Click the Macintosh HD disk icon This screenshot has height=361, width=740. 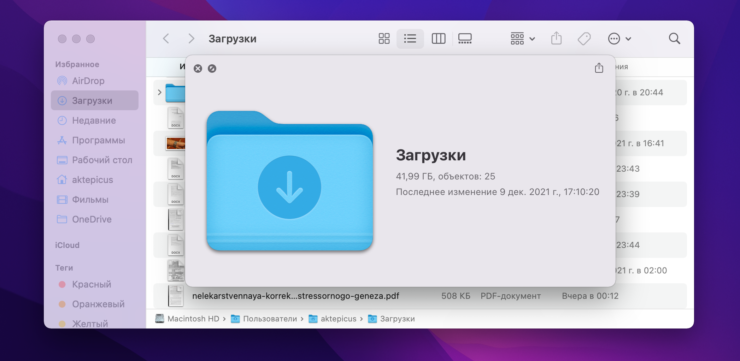tap(160, 319)
